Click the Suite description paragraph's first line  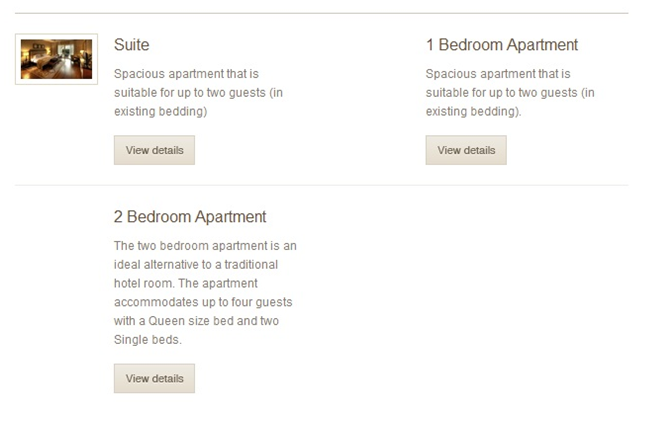tap(186, 74)
